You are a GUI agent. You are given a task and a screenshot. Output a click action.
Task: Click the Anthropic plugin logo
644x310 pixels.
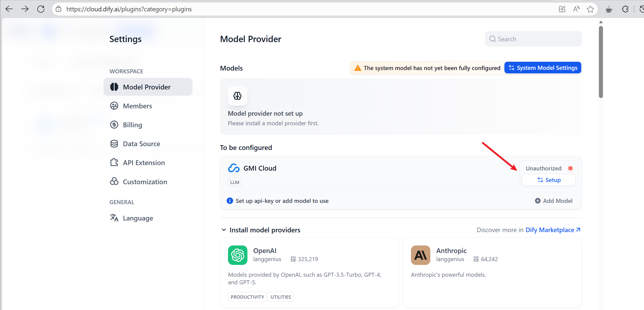click(x=420, y=255)
